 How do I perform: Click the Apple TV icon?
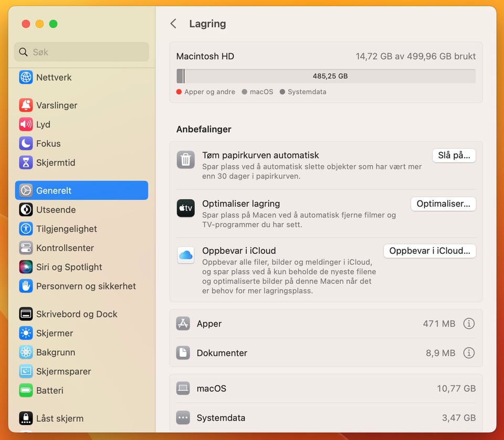click(185, 208)
